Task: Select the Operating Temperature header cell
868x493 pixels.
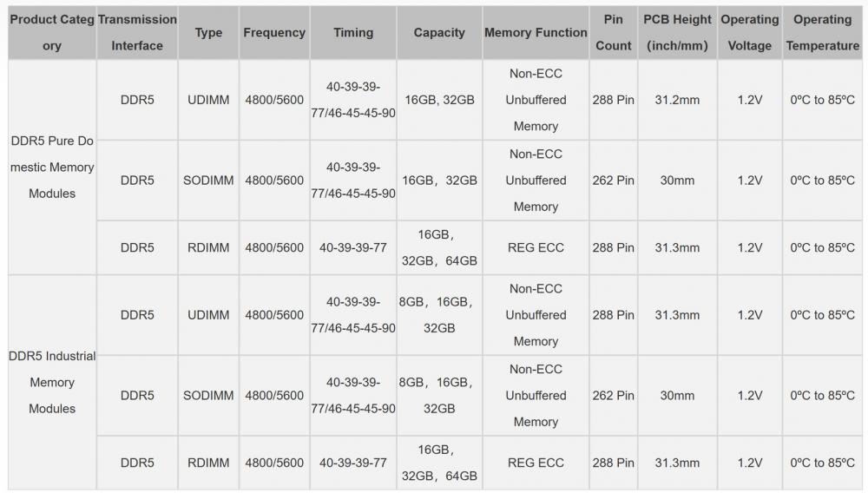Action: (x=823, y=33)
